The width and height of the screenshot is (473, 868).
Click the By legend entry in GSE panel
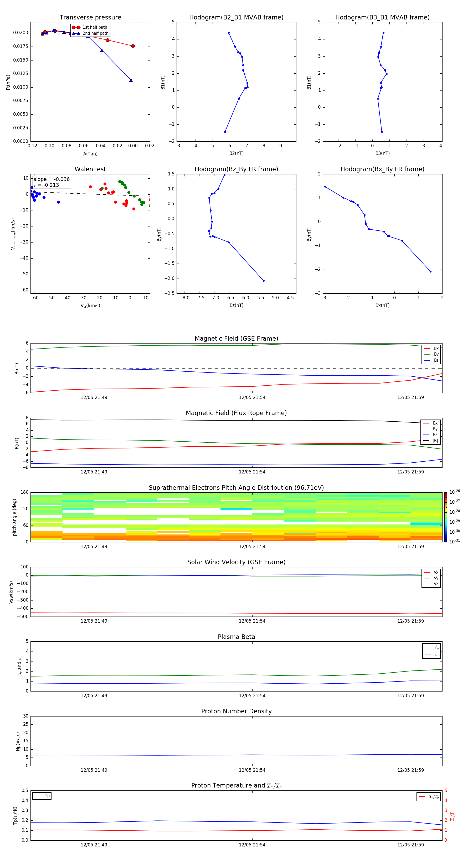tap(431, 354)
